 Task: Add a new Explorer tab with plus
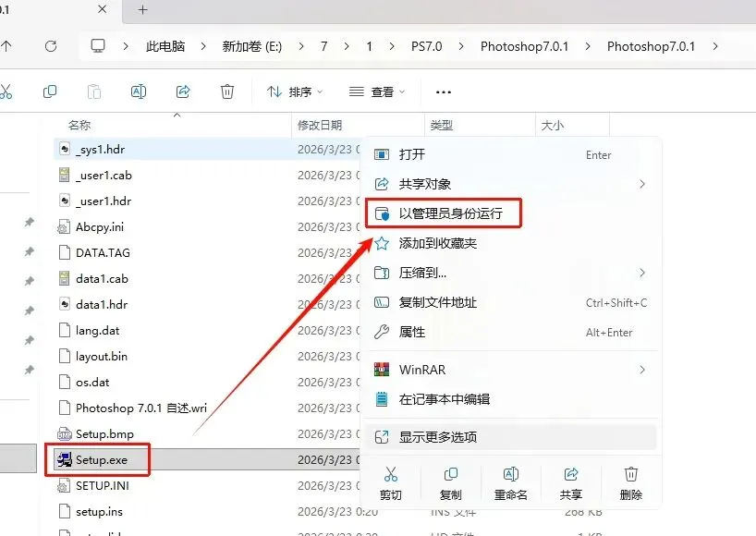142,9
